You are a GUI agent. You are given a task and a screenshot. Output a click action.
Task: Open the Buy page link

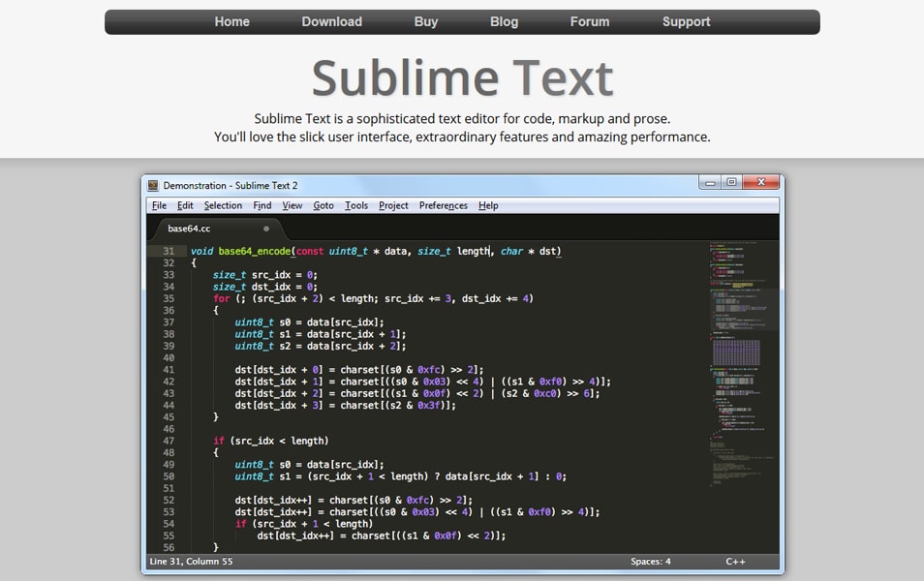pyautogui.click(x=426, y=22)
